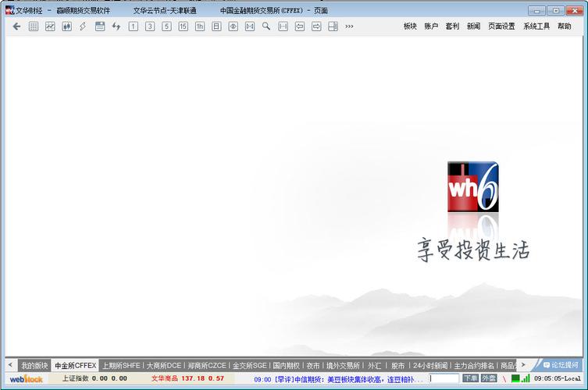
Task: Switch to the 大商所DCE tab
Action: pos(163,365)
